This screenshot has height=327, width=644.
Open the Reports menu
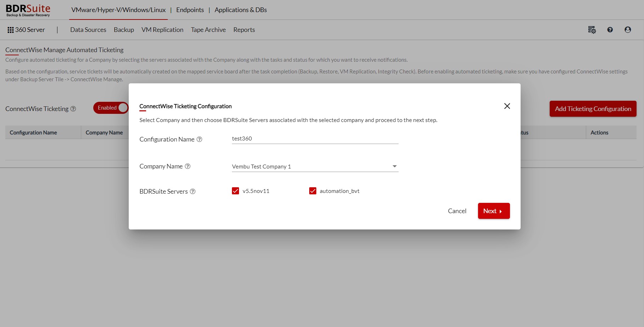pyautogui.click(x=244, y=30)
